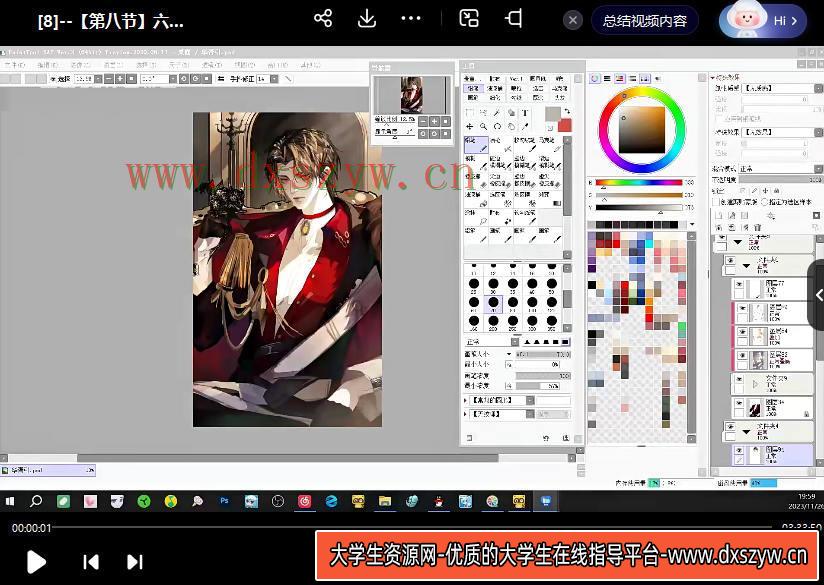Click the rotate counterclockwise button in the Navigator panel

[423, 134]
